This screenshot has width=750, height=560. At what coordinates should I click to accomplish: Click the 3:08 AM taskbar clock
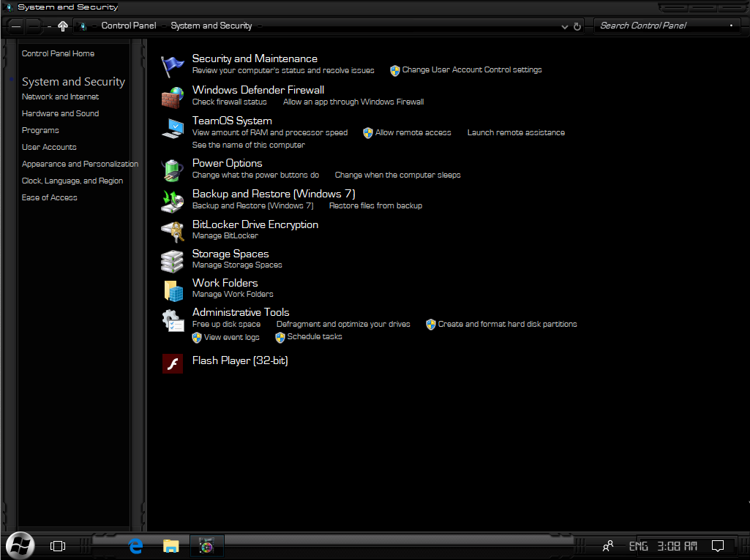[x=677, y=545]
